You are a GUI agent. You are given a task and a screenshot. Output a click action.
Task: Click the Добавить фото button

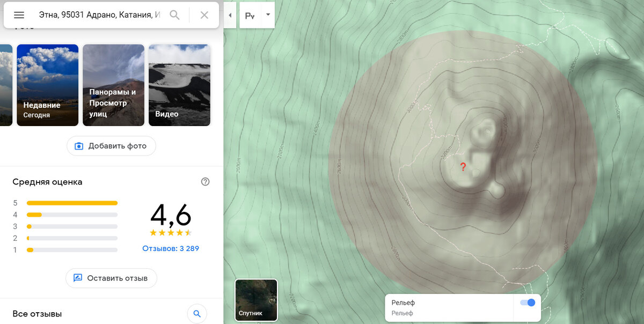tap(111, 146)
